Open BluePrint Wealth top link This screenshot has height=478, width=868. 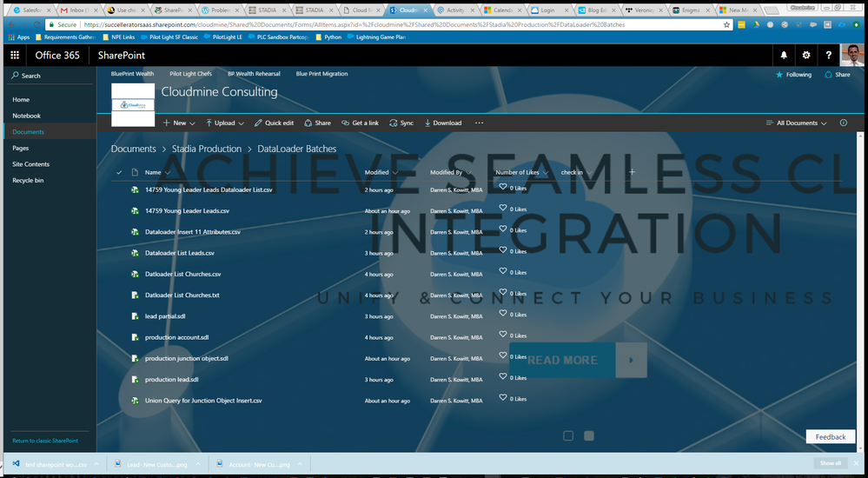[x=132, y=74]
